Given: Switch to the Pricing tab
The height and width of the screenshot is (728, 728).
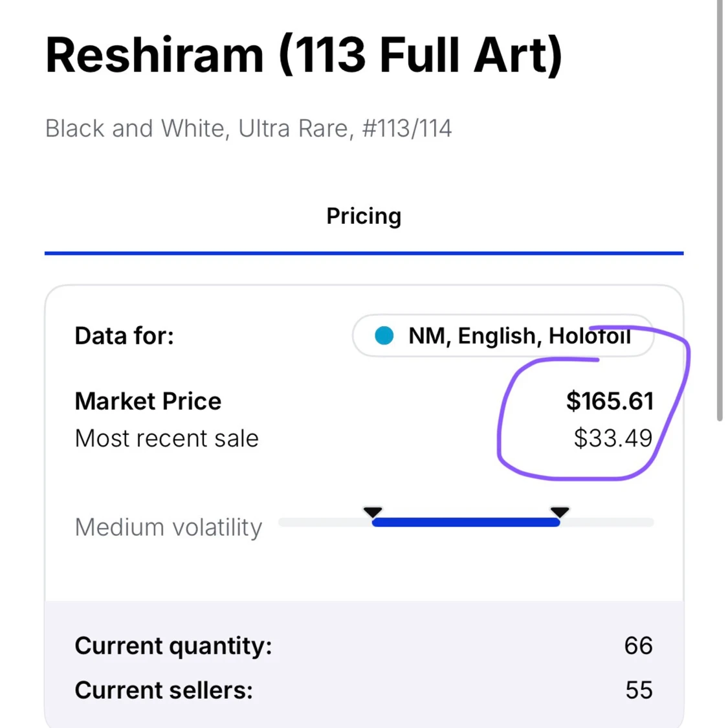Looking at the screenshot, I should 364,216.
